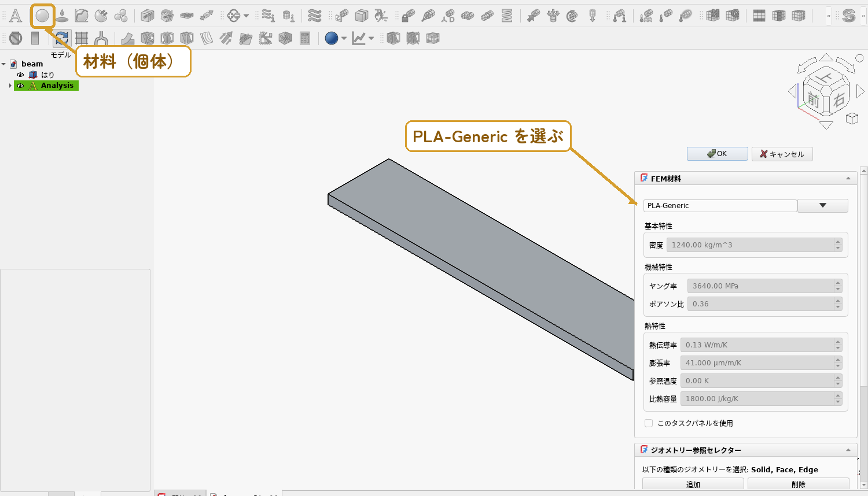Screen dimensions: 868x496
Task: Click the fixed constraint lock icon
Action: [408, 16]
